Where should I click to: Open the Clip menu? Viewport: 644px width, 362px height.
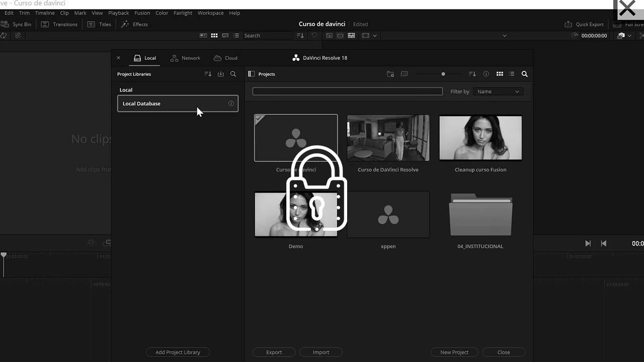click(64, 13)
